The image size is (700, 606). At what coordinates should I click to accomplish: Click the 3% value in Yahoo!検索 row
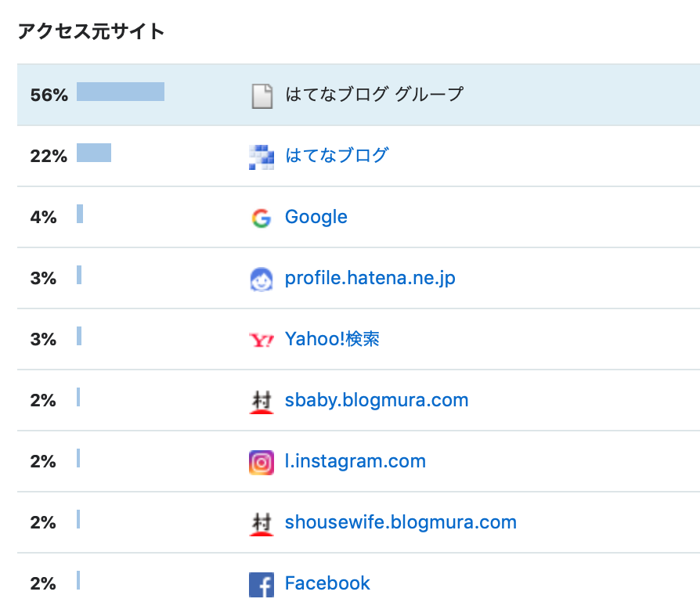coord(43,340)
